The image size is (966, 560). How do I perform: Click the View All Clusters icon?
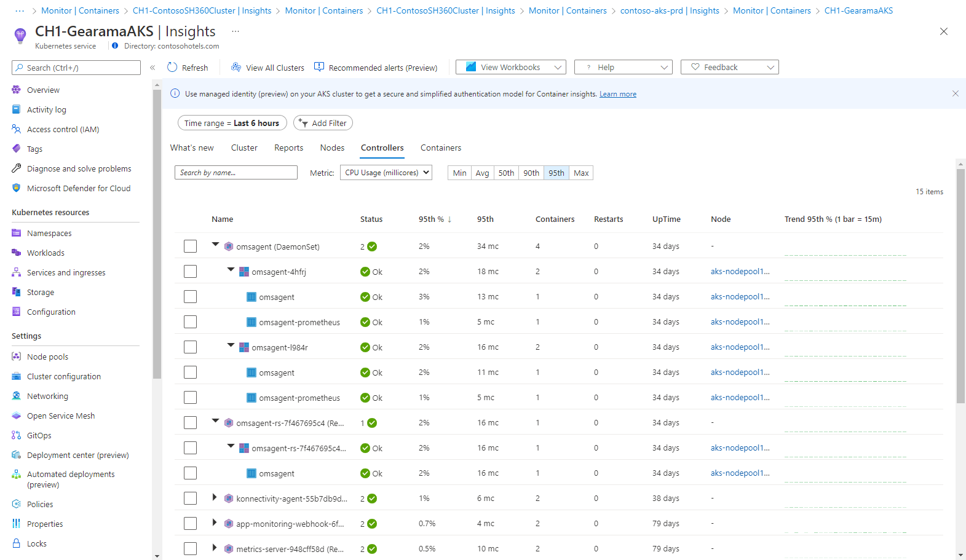236,68
